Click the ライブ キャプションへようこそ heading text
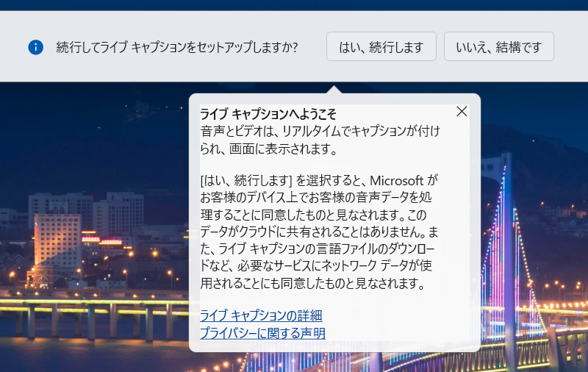This screenshot has width=588, height=372. click(268, 114)
